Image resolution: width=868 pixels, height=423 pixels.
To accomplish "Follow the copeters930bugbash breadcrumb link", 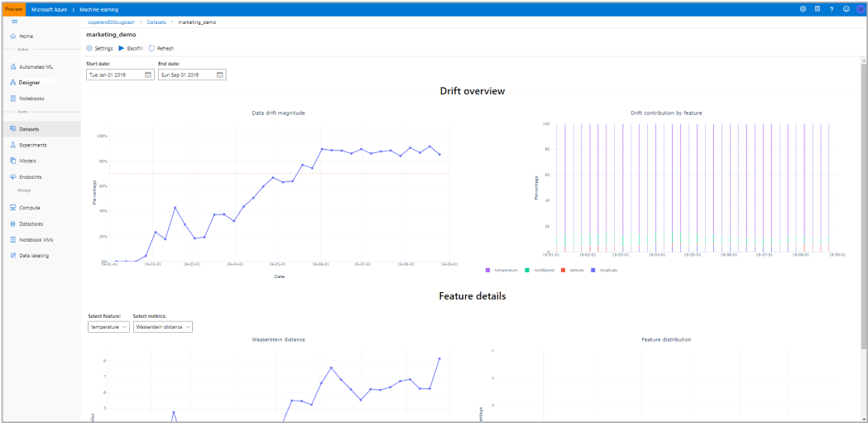I will [113, 22].
